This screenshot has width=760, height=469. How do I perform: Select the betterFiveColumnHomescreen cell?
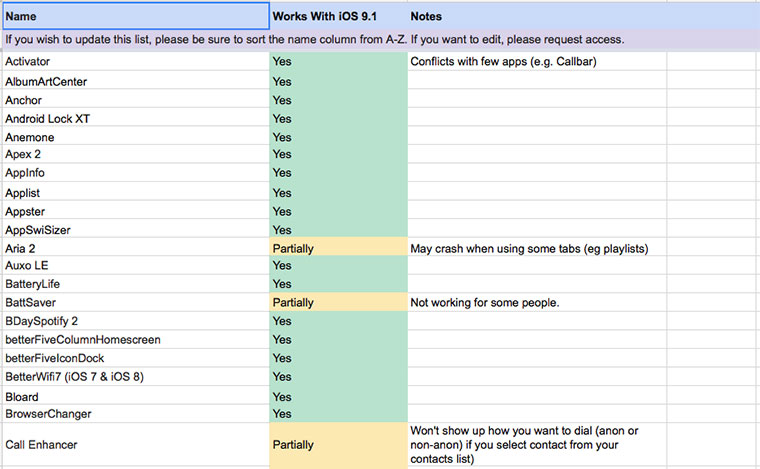[x=136, y=340]
